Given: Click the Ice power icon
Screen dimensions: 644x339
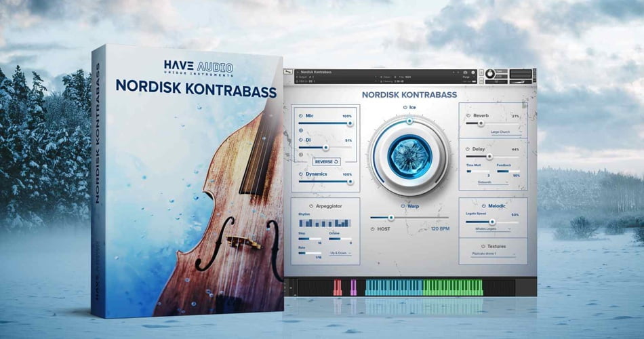Looking at the screenshot, I should coord(404,107).
